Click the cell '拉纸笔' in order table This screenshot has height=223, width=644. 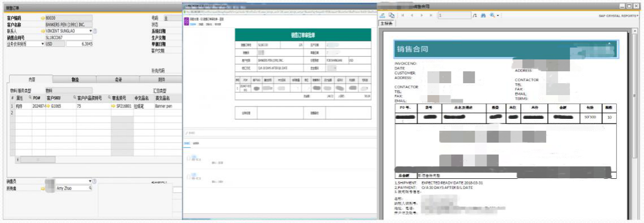[x=144, y=106]
